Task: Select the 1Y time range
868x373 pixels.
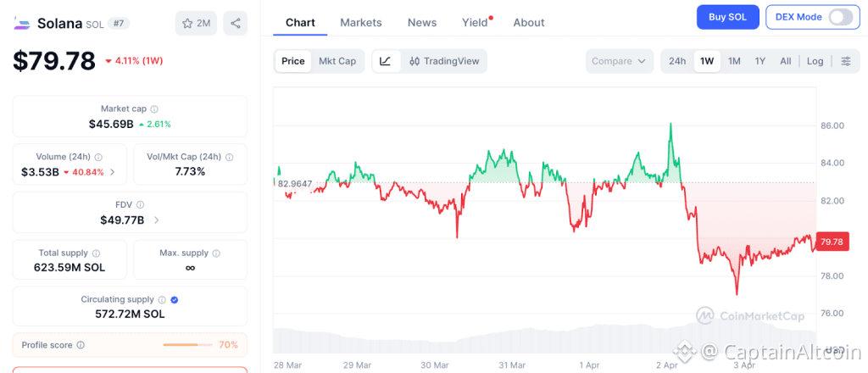Action: [x=760, y=61]
